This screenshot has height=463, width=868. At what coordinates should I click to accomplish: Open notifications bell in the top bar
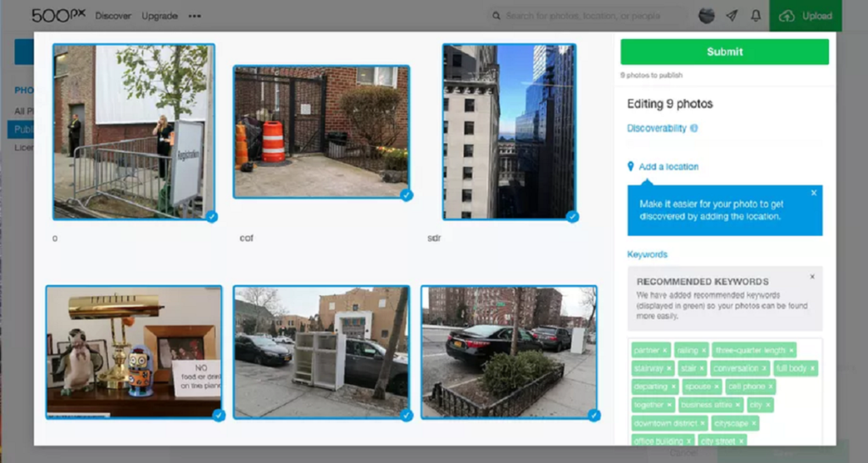(755, 16)
